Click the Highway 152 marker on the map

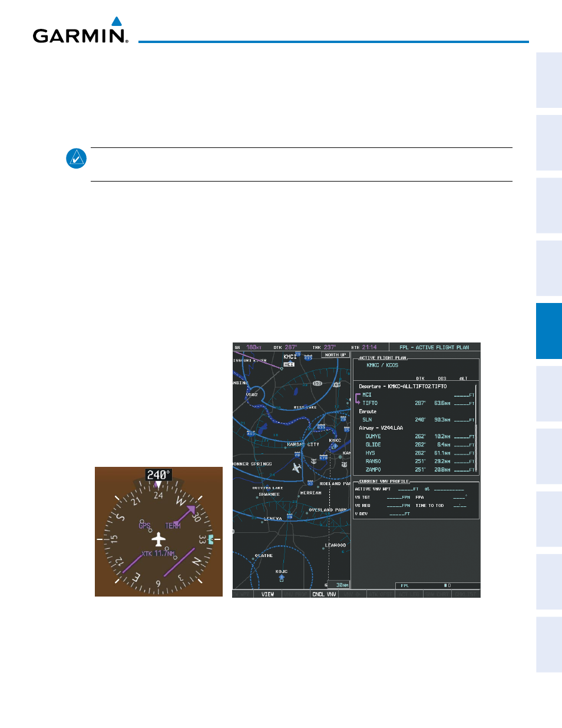click(317, 384)
